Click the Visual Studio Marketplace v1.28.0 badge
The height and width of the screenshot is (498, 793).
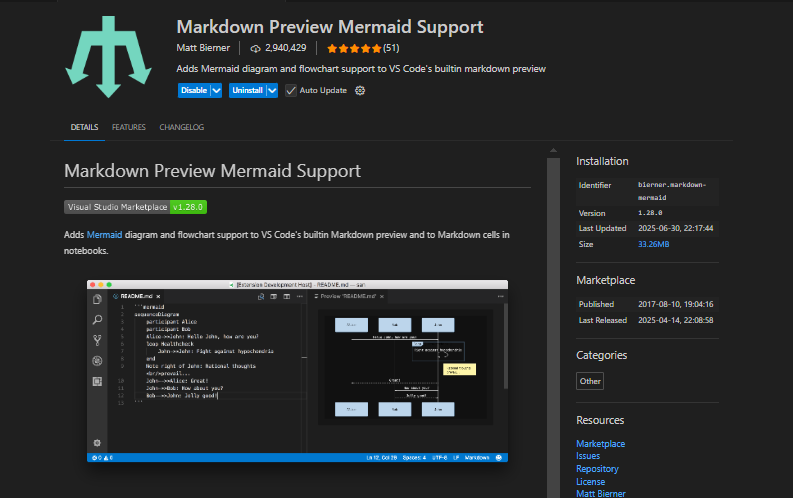tap(135, 207)
